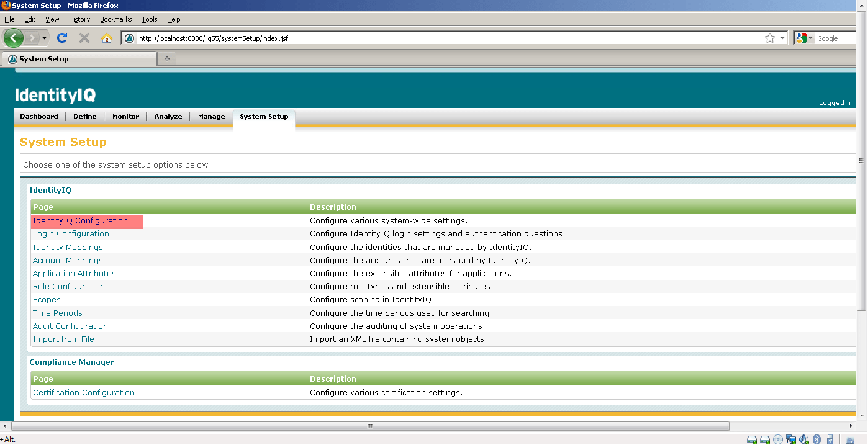The width and height of the screenshot is (868, 445).
Task: Open the Import from File link
Action: click(x=63, y=339)
